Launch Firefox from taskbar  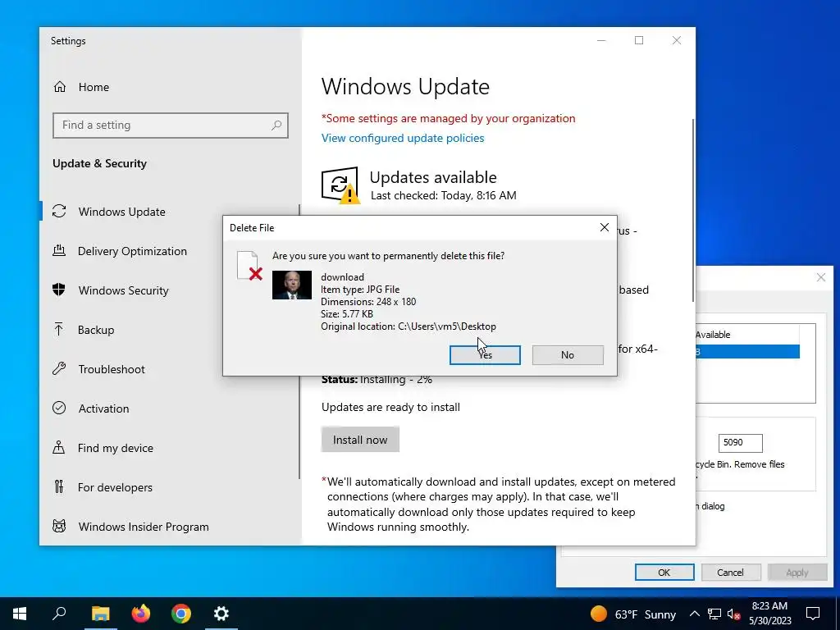[141, 614]
